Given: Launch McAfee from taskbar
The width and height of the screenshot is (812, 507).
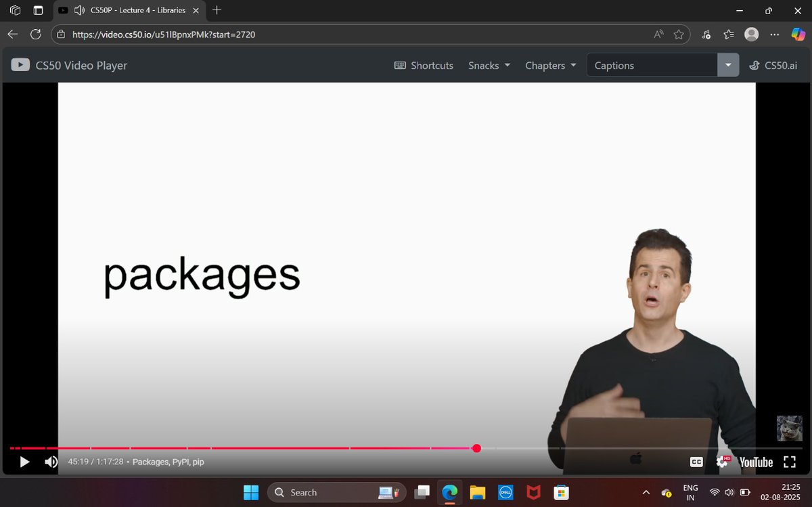Looking at the screenshot, I should (533, 492).
